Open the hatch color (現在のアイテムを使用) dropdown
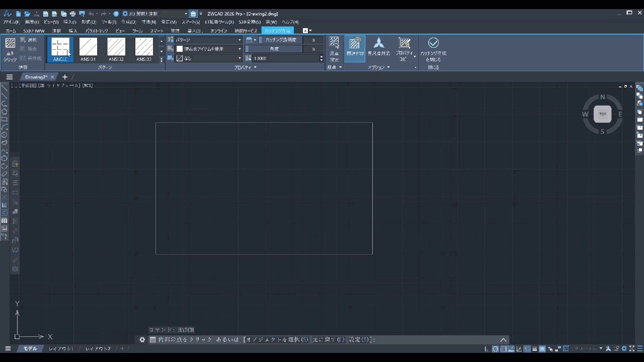This screenshot has height=362, width=644. [x=208, y=49]
